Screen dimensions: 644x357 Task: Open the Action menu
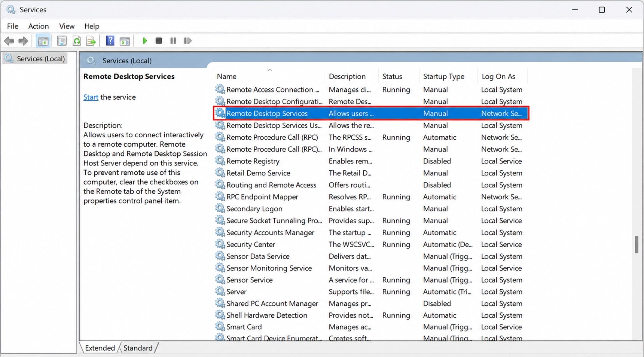38,26
